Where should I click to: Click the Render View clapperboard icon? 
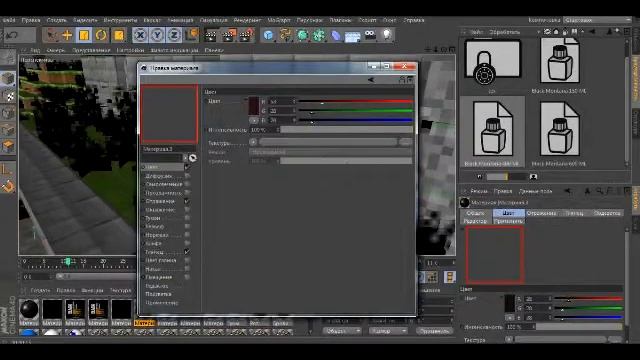[x=211, y=36]
